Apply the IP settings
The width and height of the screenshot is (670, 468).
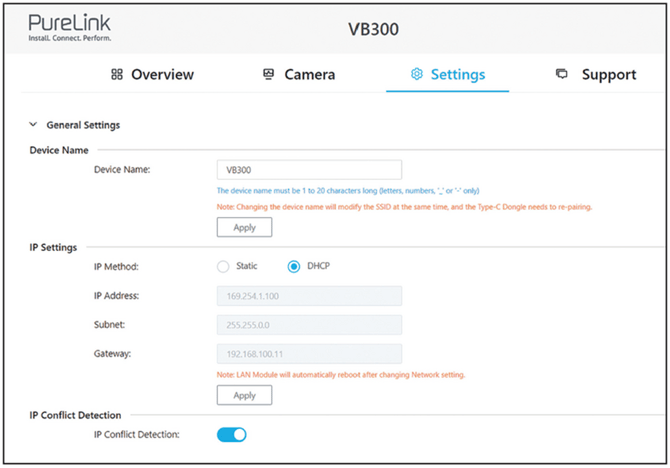244,395
